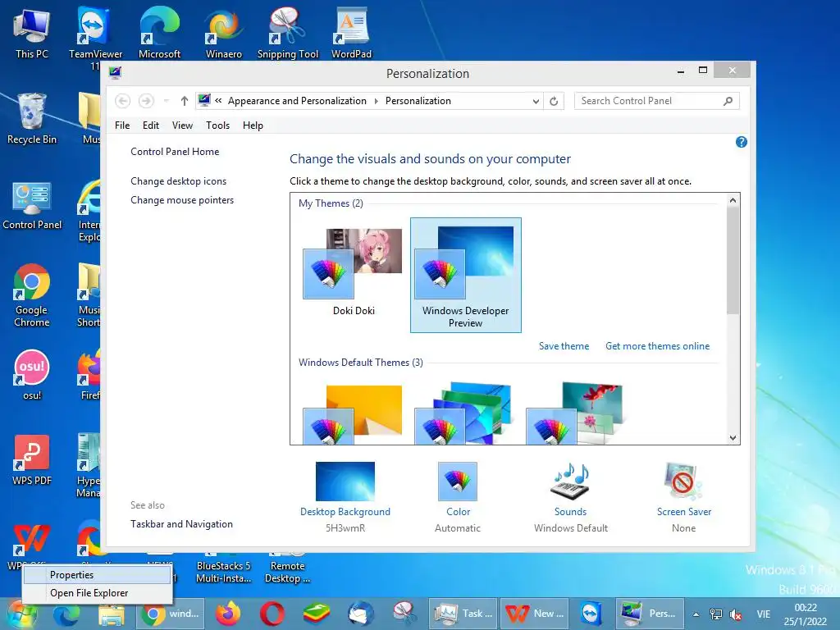840x630 pixels.
Task: Open TeamViewer 11 desktop shortcut
Action: [x=95, y=38]
